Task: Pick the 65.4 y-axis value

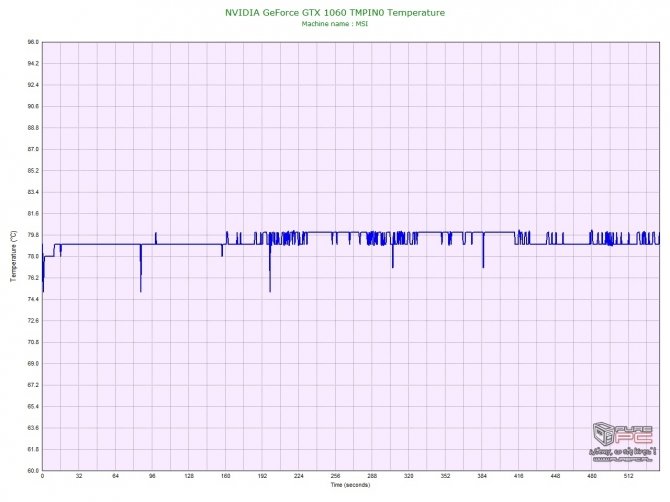Action: [x=33, y=406]
